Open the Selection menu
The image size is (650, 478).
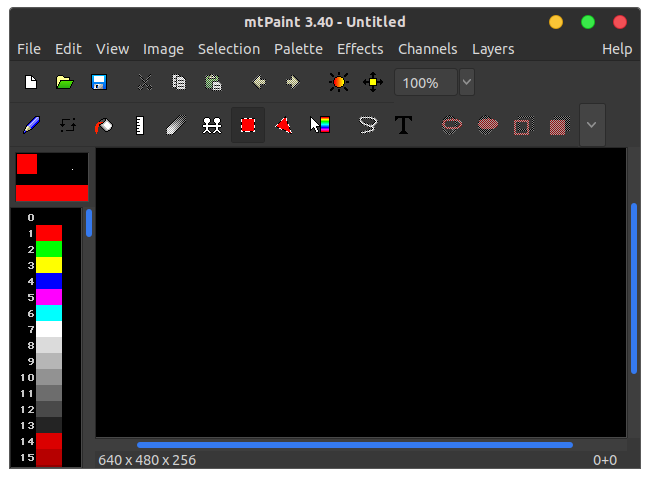229,49
